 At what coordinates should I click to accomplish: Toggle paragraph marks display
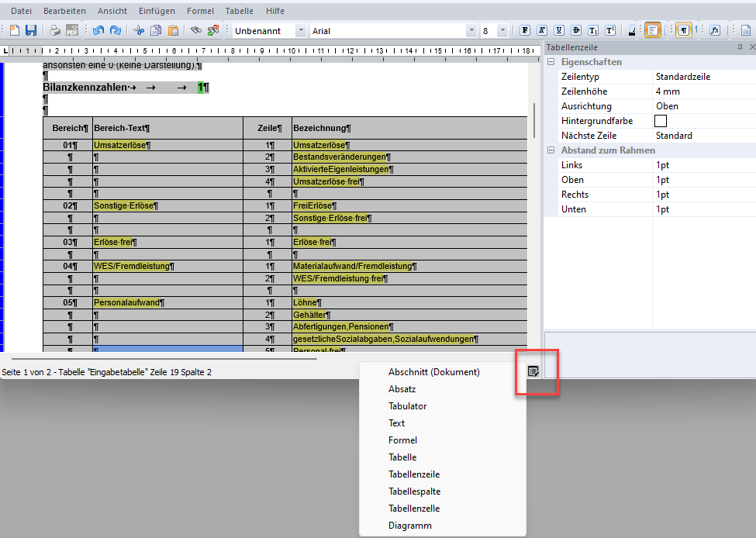pos(684,30)
